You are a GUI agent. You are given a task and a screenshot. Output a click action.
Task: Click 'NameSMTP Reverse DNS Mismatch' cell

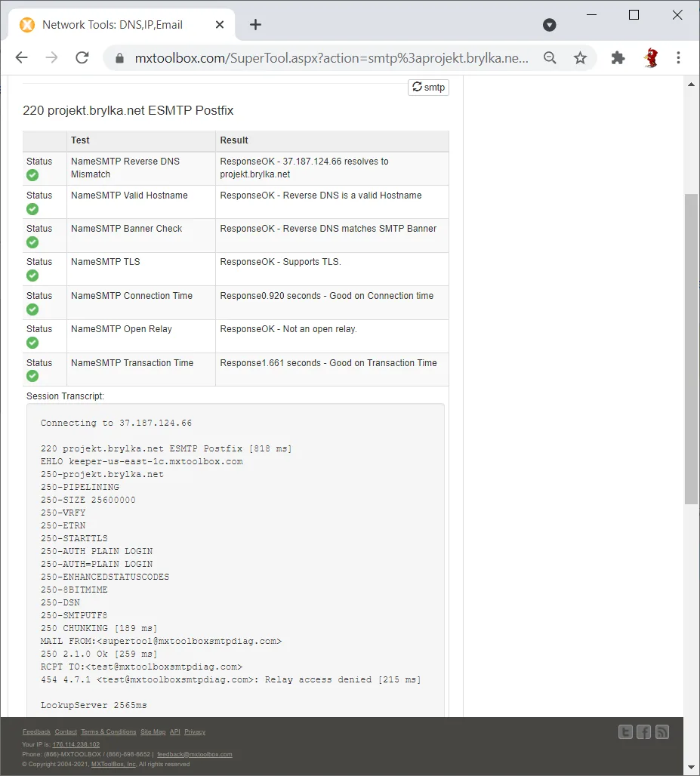141,168
